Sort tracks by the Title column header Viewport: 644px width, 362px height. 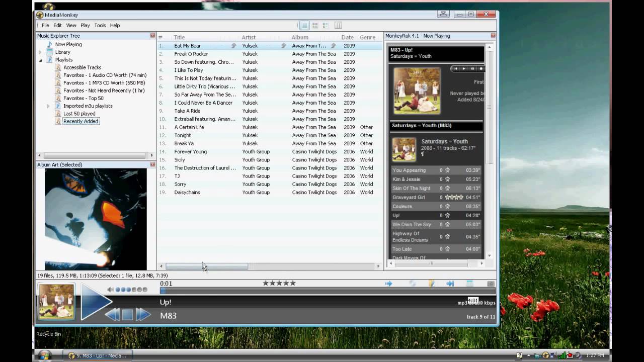point(179,37)
